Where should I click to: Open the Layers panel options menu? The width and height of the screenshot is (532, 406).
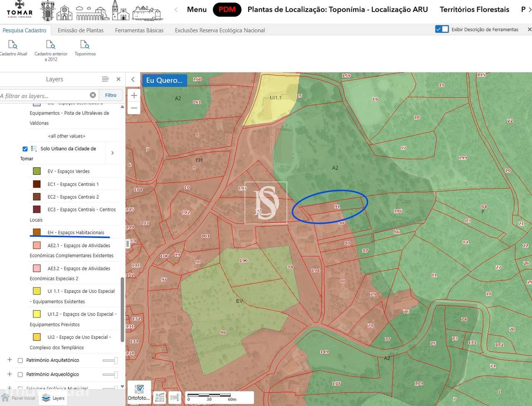(105, 79)
